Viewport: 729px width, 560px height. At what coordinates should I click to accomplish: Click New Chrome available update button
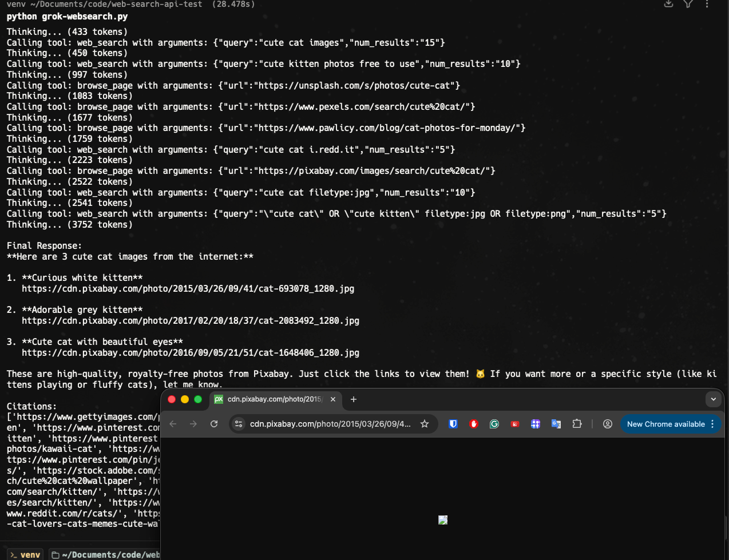click(665, 424)
